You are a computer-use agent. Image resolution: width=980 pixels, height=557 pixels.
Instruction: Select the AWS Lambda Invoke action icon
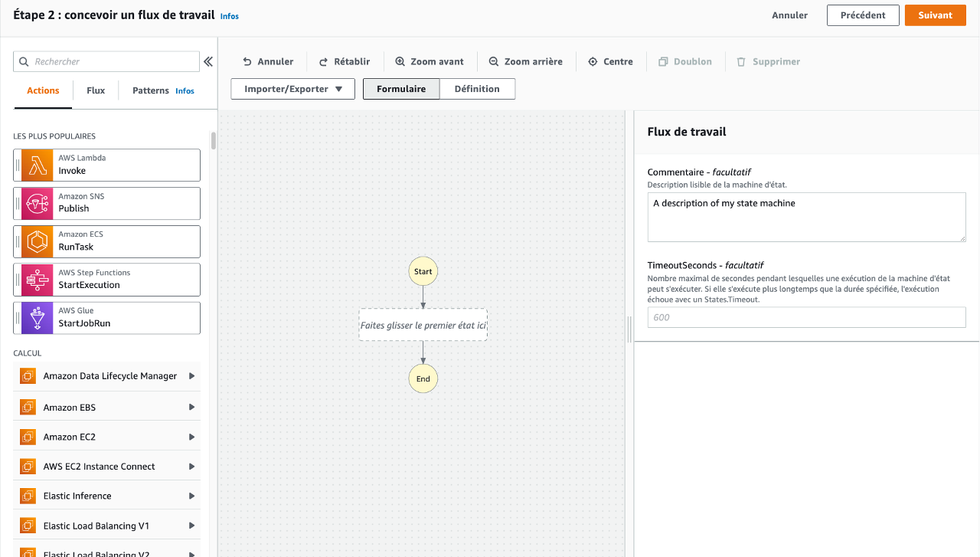click(x=37, y=165)
